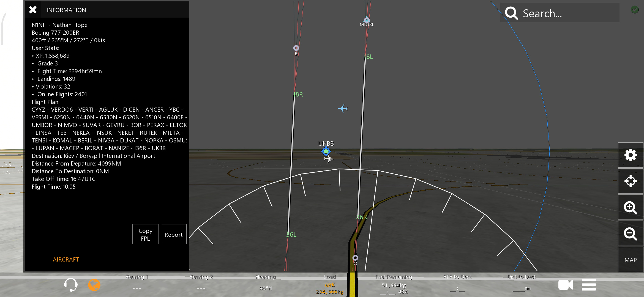This screenshot has height=297, width=644.
Task: Click the orange globe icon
Action: click(94, 285)
